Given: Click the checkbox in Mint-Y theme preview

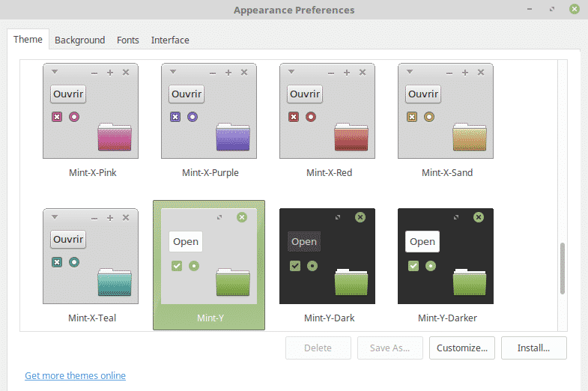Looking at the screenshot, I should [176, 266].
